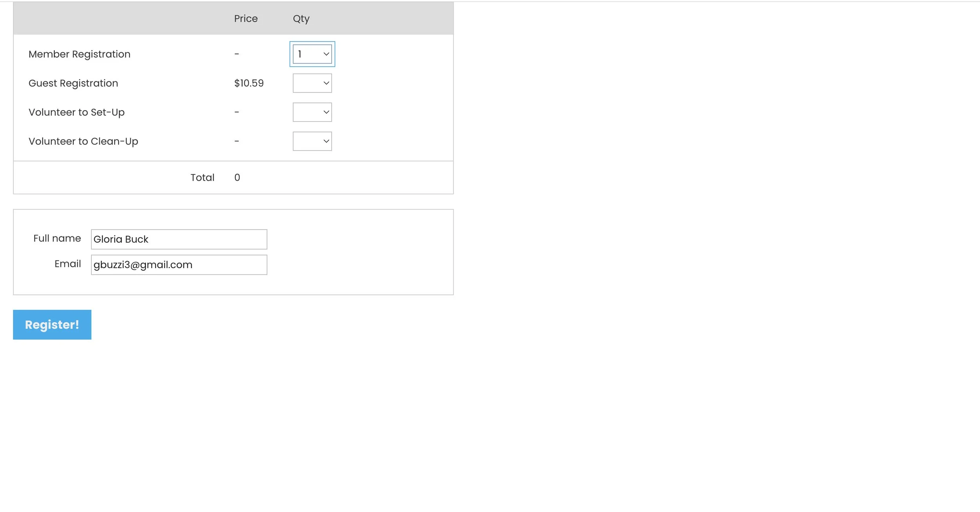980x512 pixels.
Task: Click the Volunteer to Set-Up label
Action: tap(76, 112)
